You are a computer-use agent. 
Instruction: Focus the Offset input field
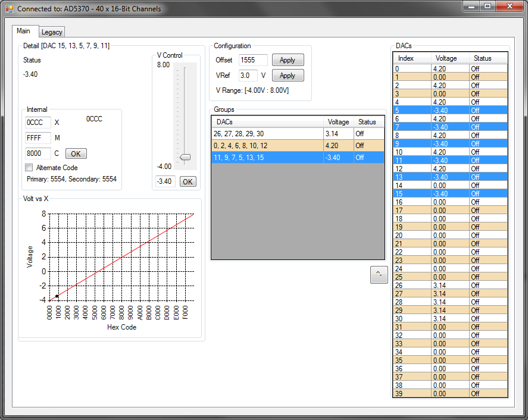point(253,60)
